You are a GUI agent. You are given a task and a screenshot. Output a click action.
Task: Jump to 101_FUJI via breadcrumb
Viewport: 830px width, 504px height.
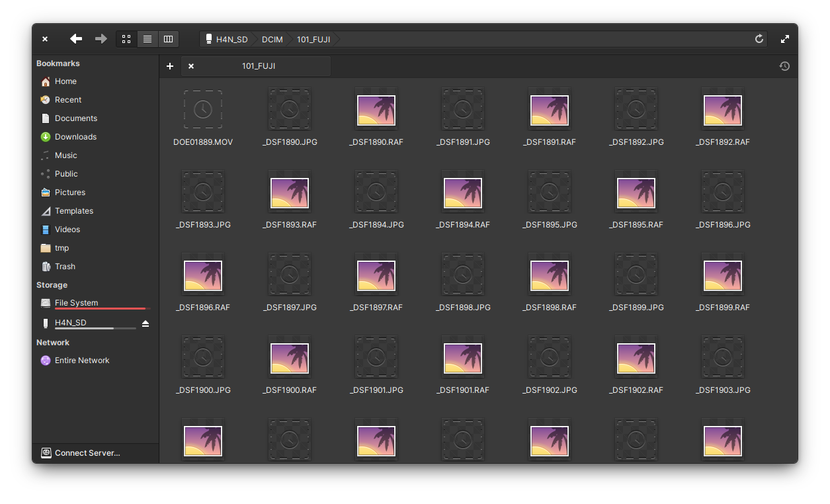pos(313,39)
